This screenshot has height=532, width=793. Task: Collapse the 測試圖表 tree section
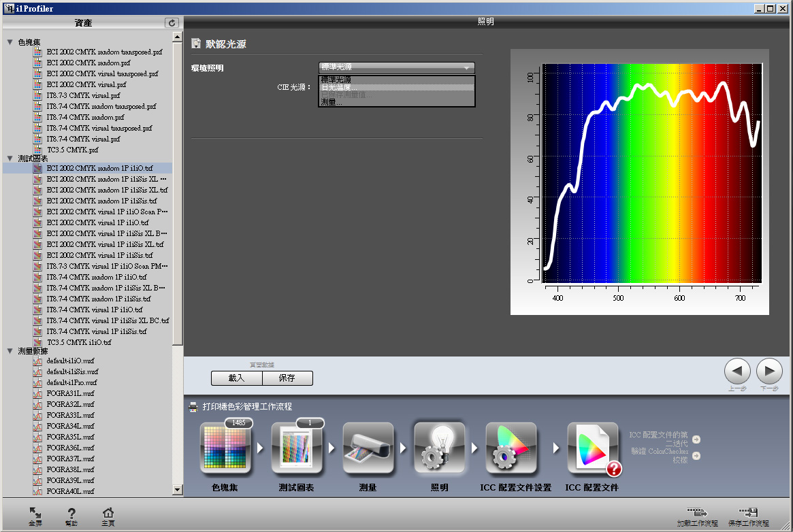click(10, 158)
